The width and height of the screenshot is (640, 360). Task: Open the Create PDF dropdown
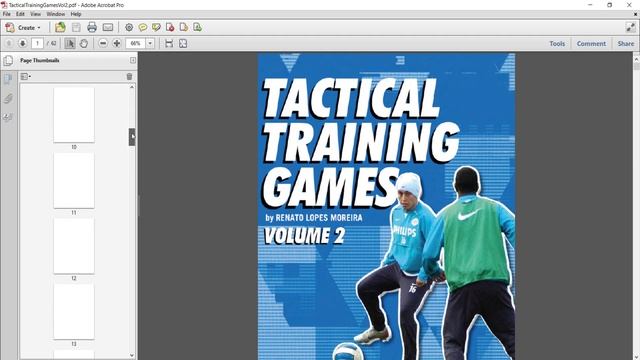click(x=23, y=28)
